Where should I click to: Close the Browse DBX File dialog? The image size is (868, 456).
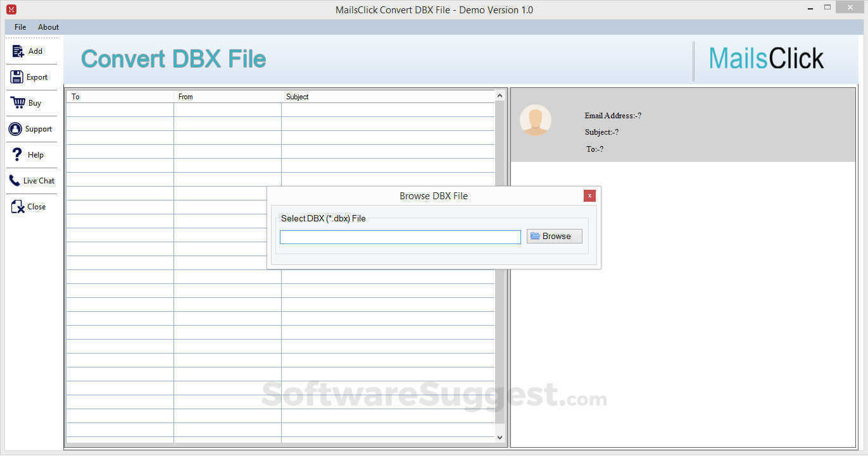click(x=589, y=195)
